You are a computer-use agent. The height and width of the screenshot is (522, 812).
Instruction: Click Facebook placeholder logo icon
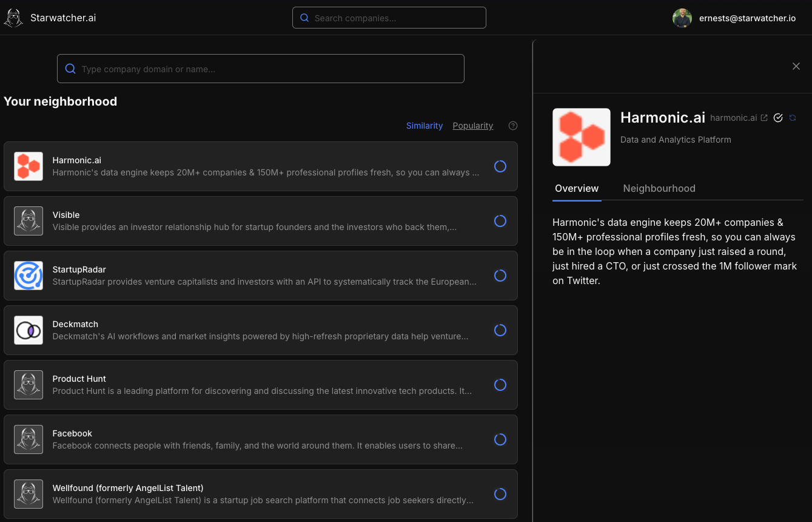click(29, 439)
